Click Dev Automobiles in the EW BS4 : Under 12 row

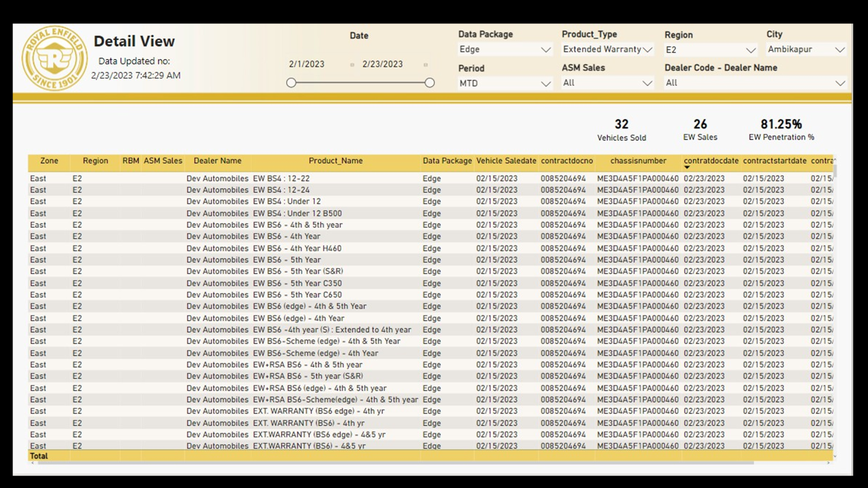point(217,201)
